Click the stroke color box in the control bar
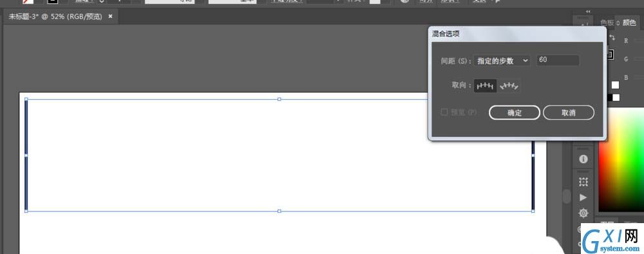The width and height of the screenshot is (644, 254). (x=53, y=2)
